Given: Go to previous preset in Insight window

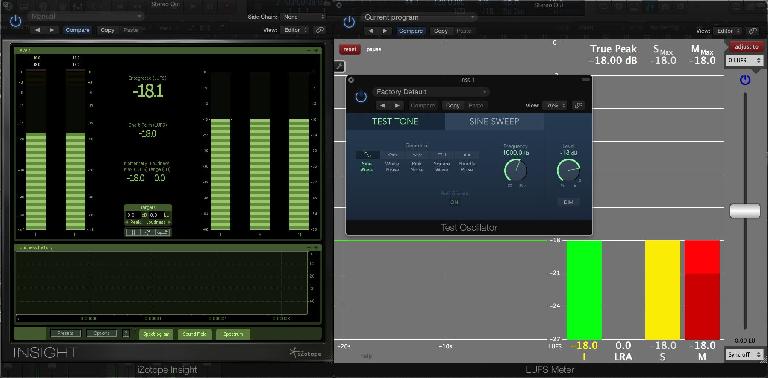Looking at the screenshot, I should tap(38, 30).
